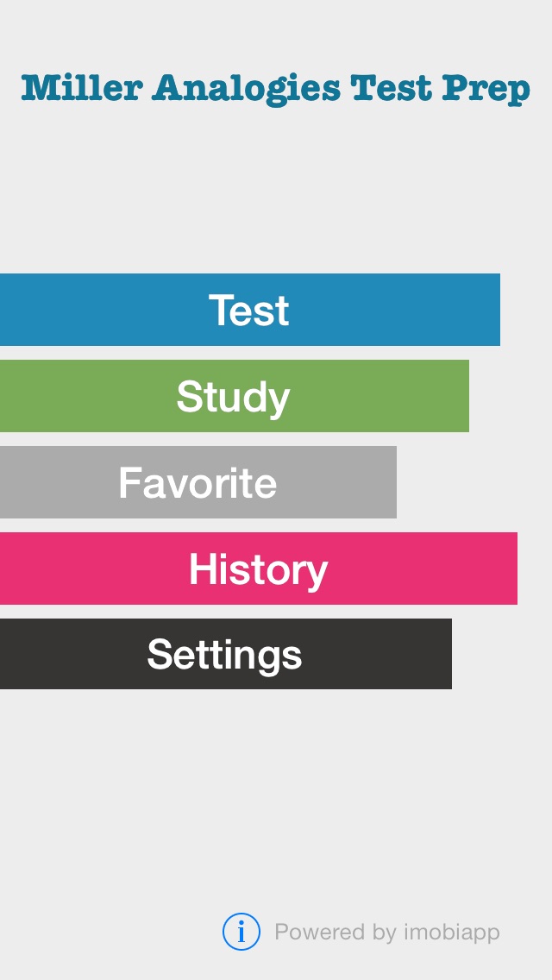Image resolution: width=552 pixels, height=980 pixels.
Task: Show saved questions with Favorite
Action: click(x=198, y=482)
